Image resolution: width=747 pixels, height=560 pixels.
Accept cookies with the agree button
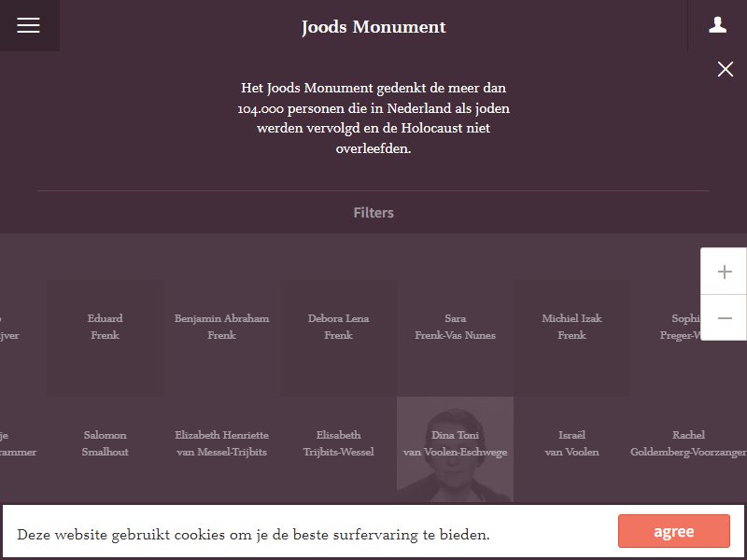(x=673, y=531)
